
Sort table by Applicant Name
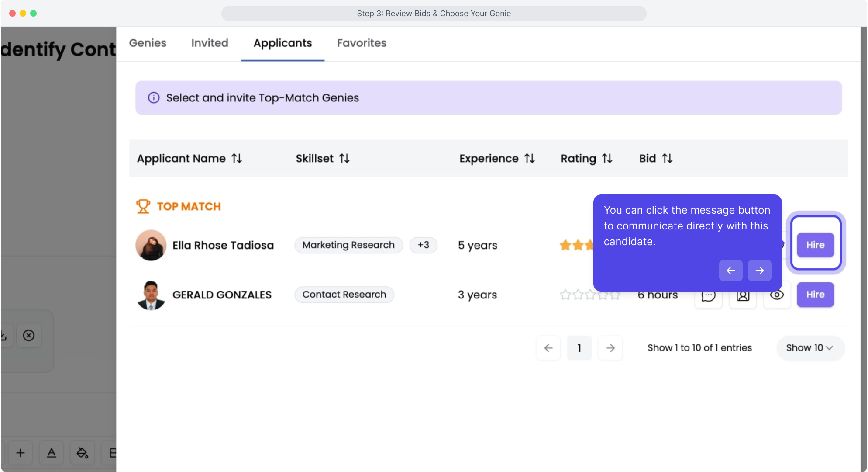[237, 158]
